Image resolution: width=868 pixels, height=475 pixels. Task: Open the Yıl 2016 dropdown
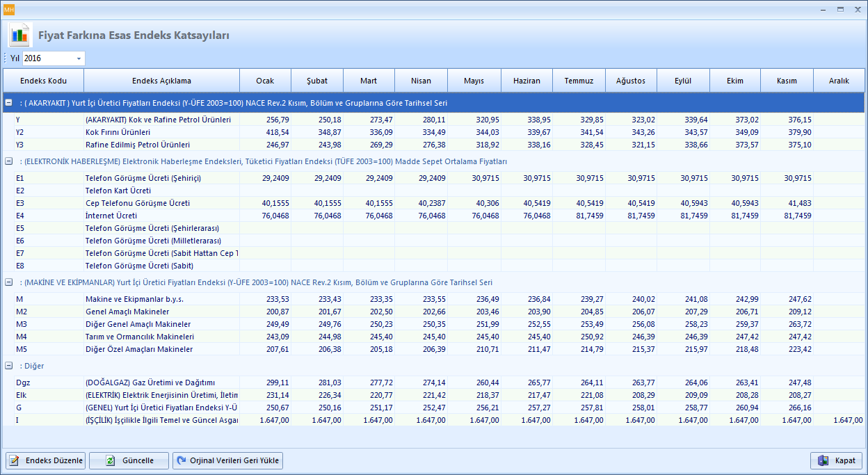(79, 58)
